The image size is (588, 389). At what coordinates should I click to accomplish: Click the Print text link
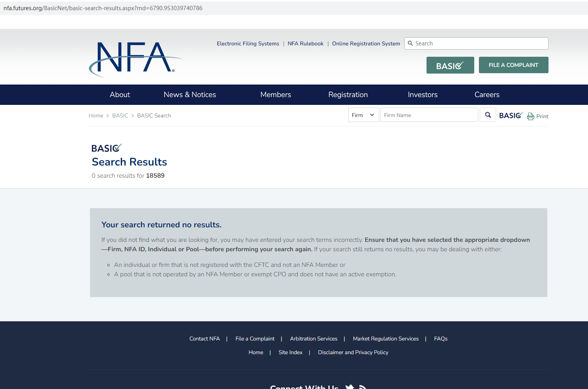click(x=542, y=116)
